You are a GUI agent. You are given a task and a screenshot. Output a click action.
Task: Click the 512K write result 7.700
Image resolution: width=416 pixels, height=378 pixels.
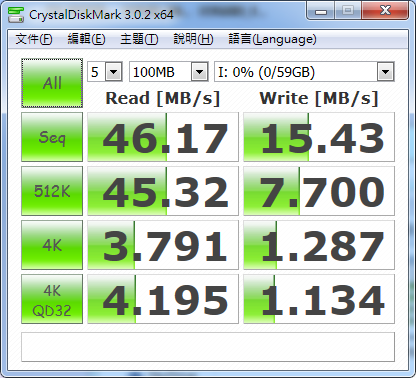pyautogui.click(x=319, y=191)
